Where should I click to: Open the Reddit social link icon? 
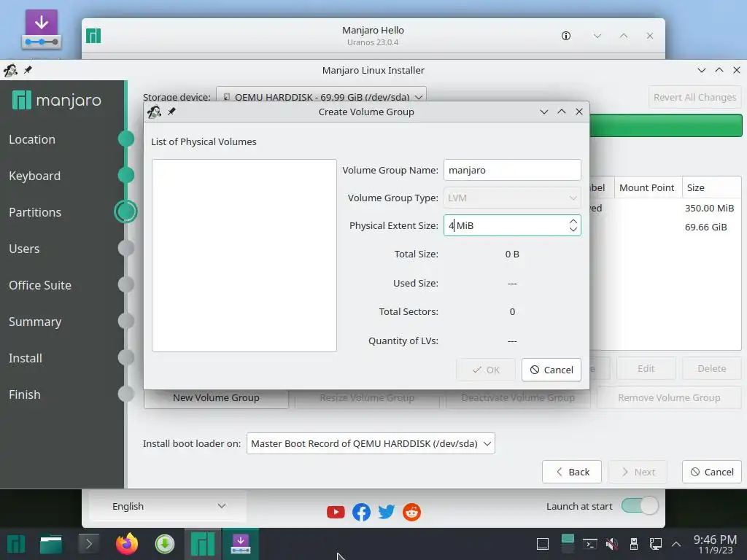pyautogui.click(x=411, y=512)
